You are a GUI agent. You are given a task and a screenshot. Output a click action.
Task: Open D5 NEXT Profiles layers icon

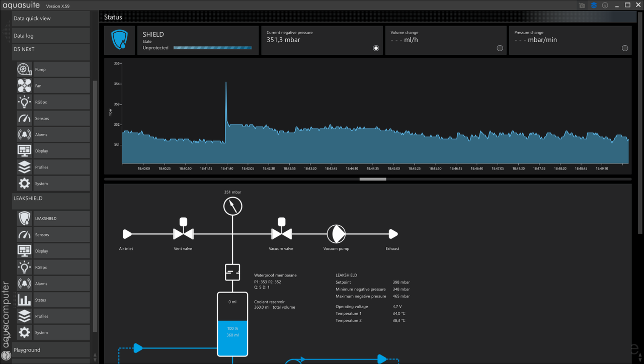coord(24,167)
